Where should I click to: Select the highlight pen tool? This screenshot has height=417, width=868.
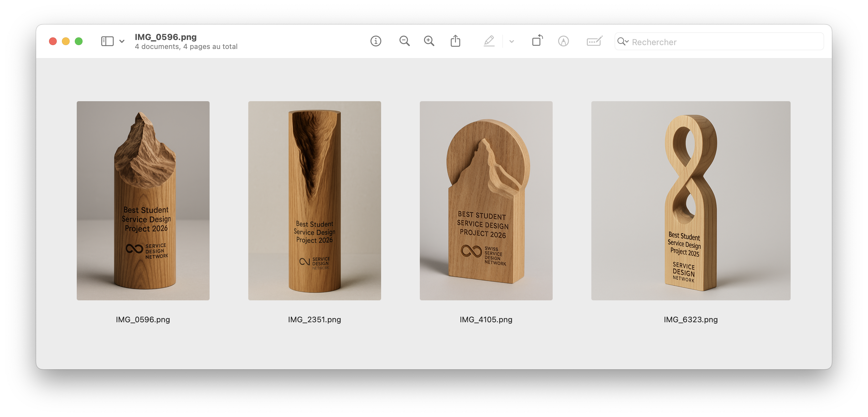point(489,41)
